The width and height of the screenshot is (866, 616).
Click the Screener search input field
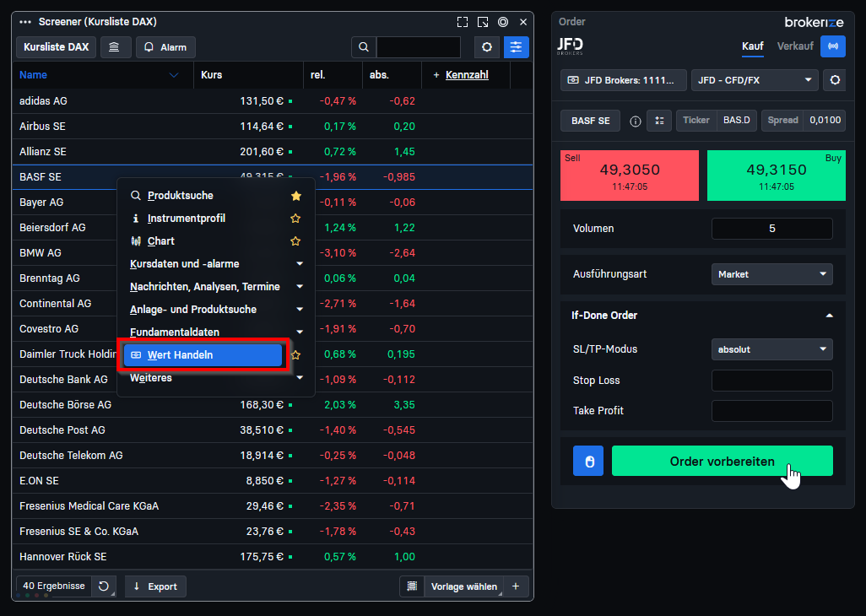(418, 47)
